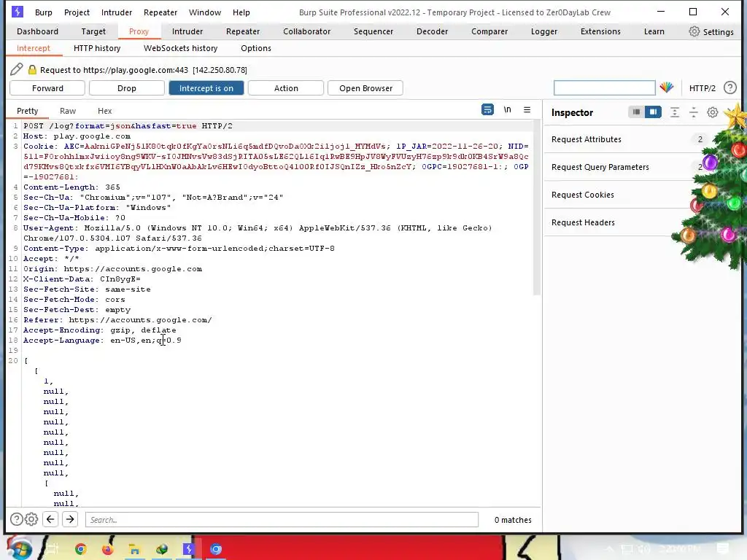This screenshot has width=747, height=560.
Task: Switch to the Comparer tab
Action: coord(489,31)
